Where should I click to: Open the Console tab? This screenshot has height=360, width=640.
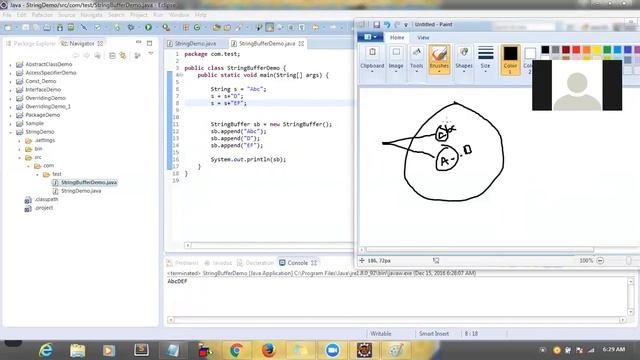click(298, 263)
